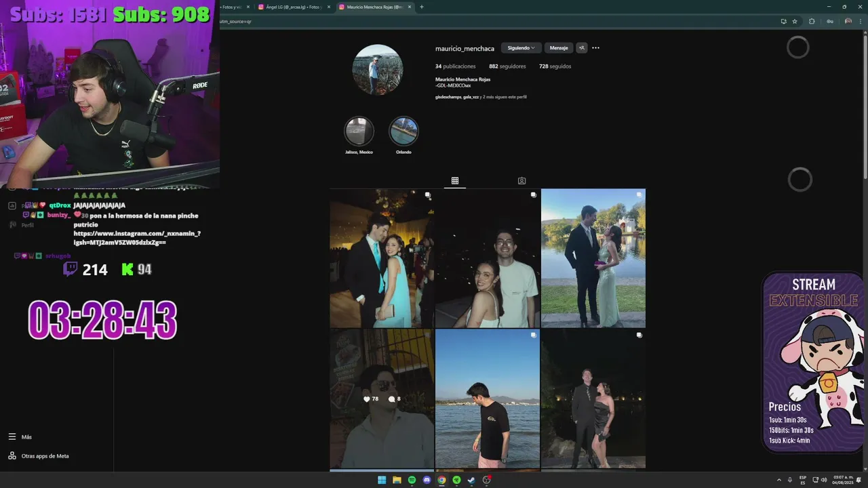Click the microphone tray icon

coord(790,480)
